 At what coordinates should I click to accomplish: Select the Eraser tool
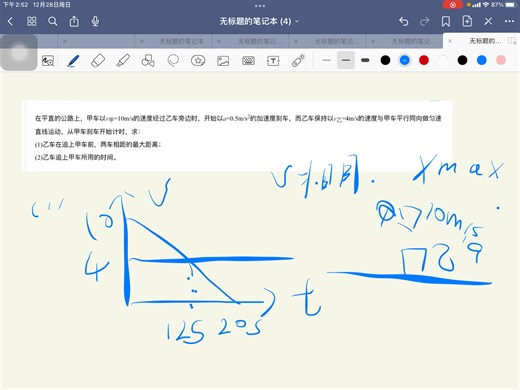98,61
